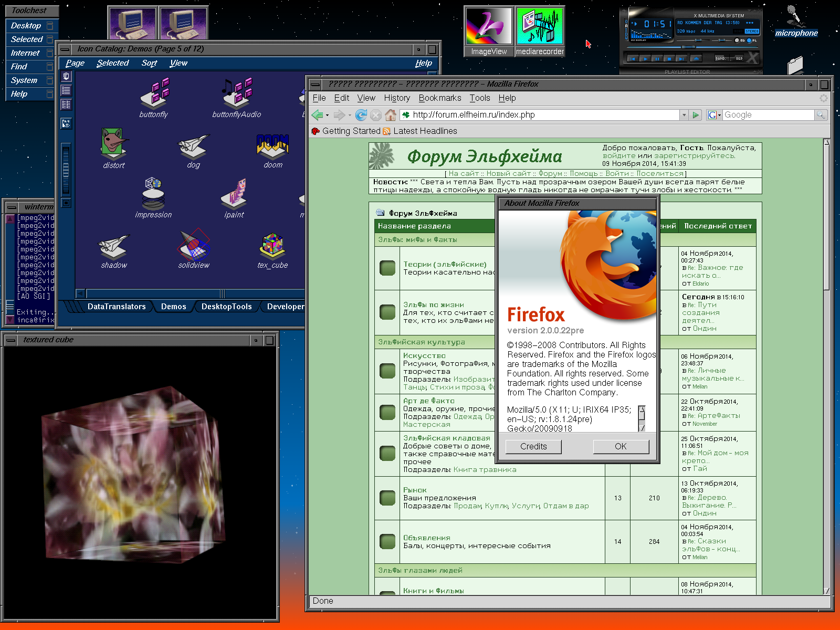Toggle REP repeat in XMMS

click(x=737, y=58)
